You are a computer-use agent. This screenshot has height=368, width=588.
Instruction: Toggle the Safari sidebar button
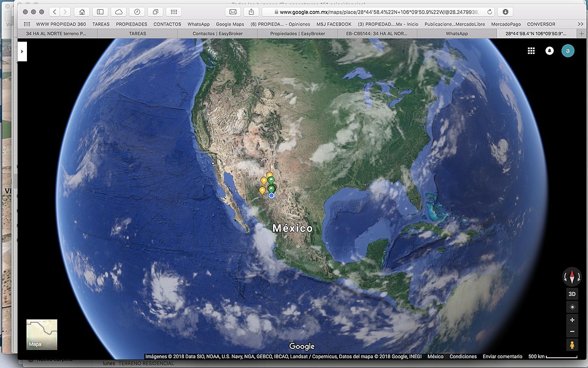pos(100,12)
